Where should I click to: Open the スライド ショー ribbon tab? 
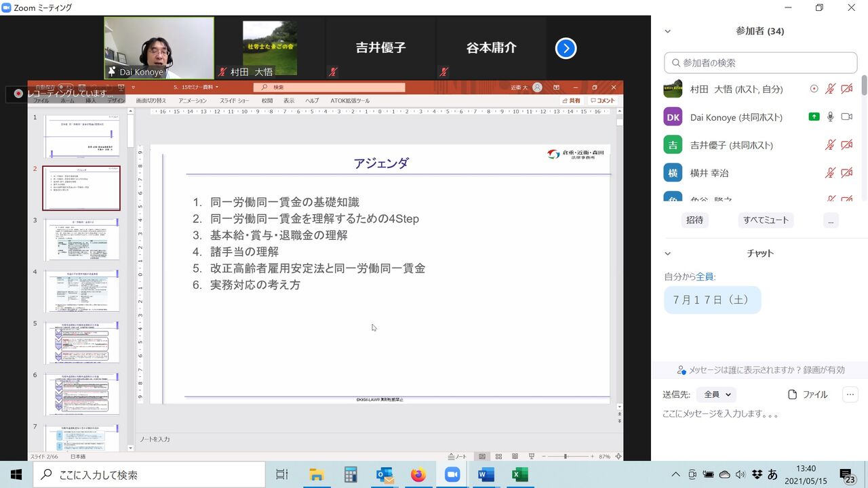(234, 100)
